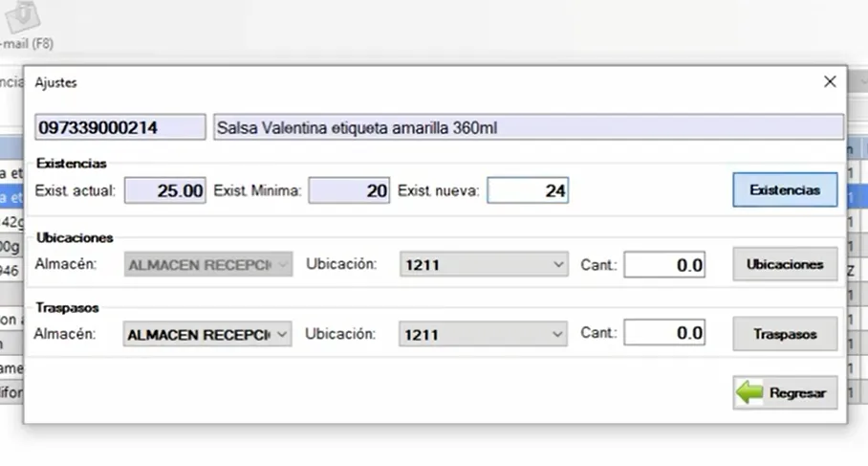This screenshot has width=868, height=466.
Task: Open Ubicación dropdown in Traspasos section
Action: (483, 334)
